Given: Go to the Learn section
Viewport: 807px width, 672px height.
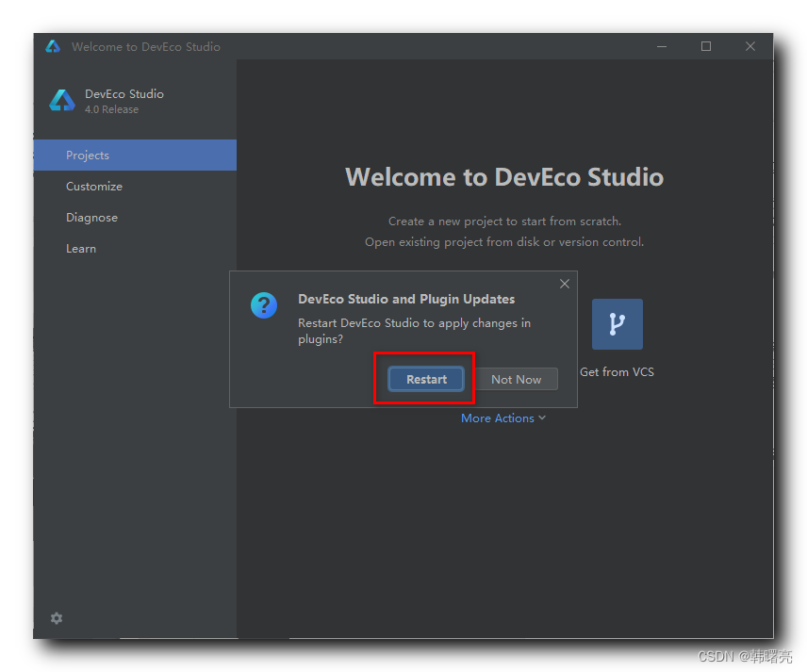Looking at the screenshot, I should tap(81, 249).
